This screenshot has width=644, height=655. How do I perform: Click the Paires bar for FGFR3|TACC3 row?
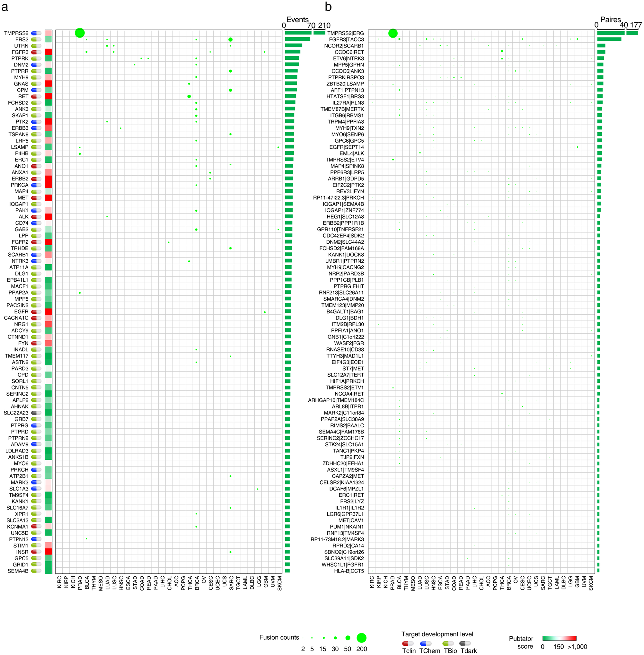point(609,39)
